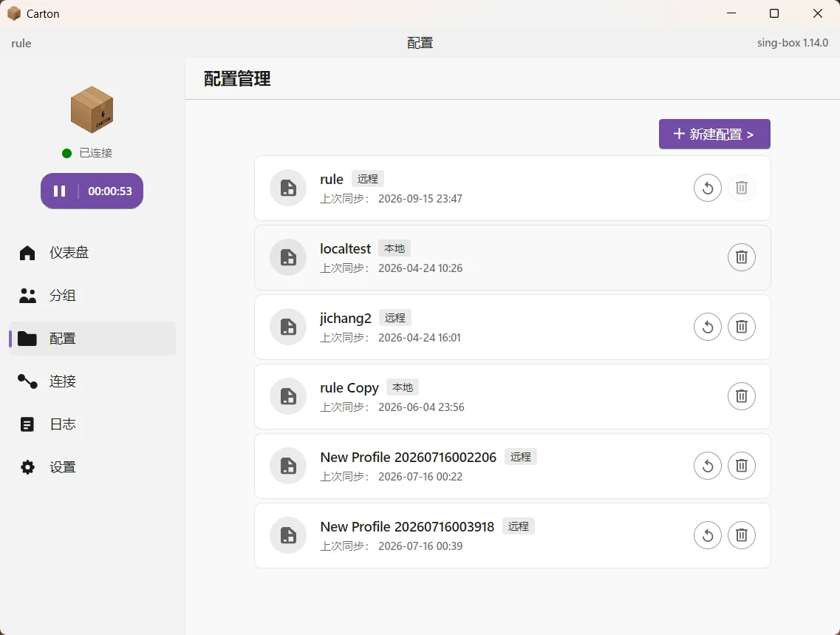Select the rule Copy profile name
This screenshot has width=840, height=635.
pos(349,388)
